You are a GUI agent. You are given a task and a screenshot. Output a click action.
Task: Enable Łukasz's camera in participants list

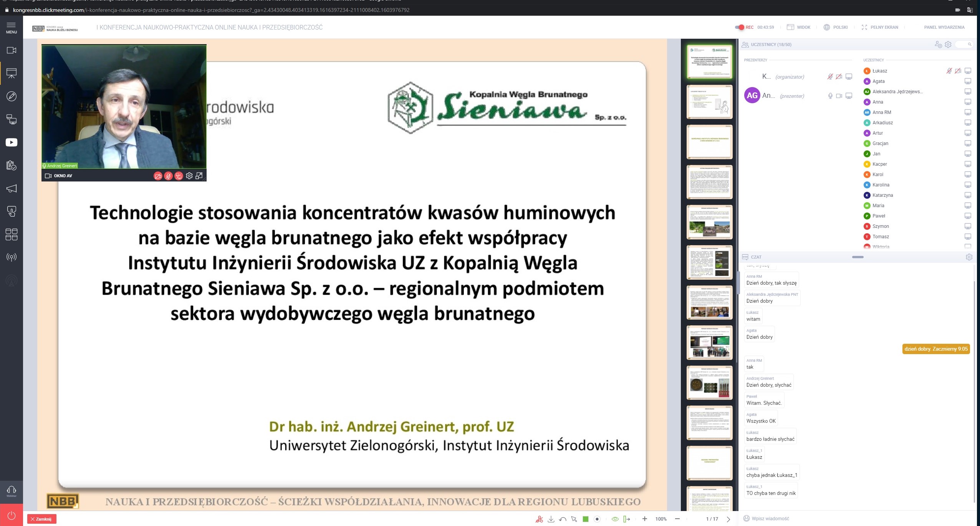tap(958, 71)
